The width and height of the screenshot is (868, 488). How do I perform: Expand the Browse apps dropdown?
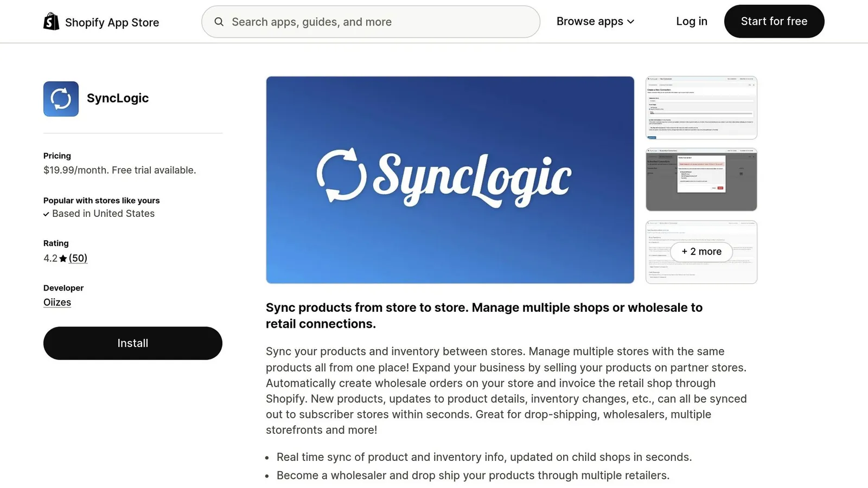(595, 22)
